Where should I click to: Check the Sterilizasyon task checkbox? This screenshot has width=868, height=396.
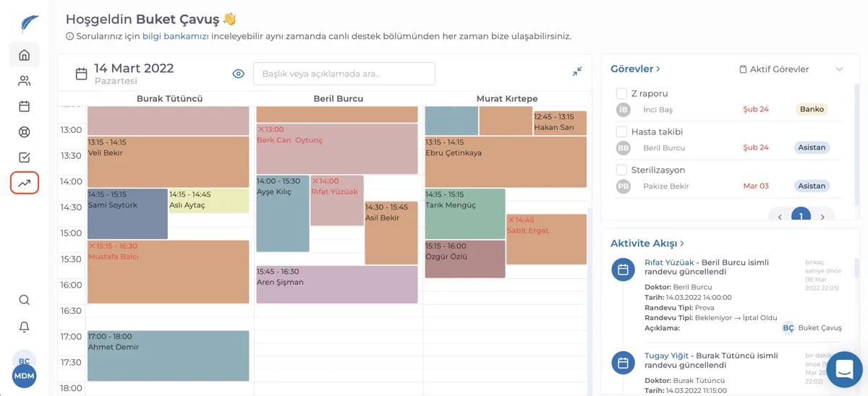click(621, 170)
